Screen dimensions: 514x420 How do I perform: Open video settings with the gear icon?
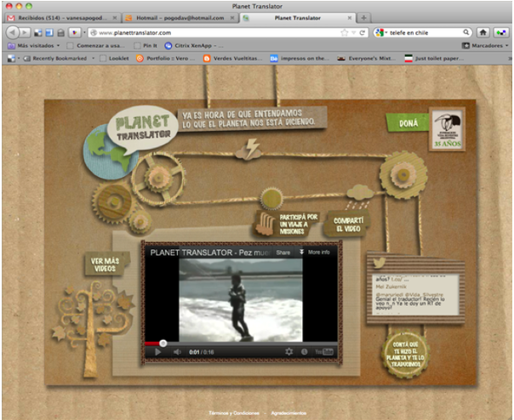[288, 352]
